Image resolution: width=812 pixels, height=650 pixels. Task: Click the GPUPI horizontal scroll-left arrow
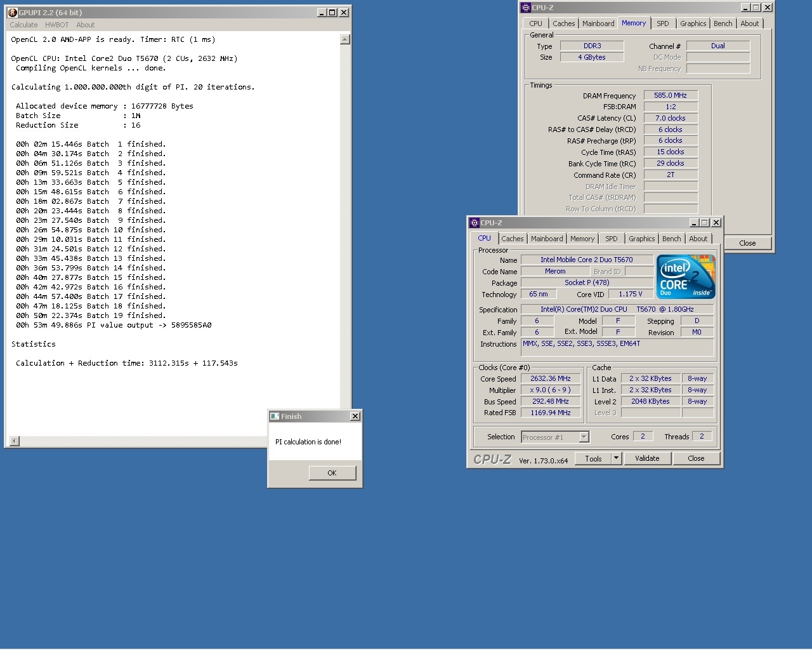(x=15, y=441)
